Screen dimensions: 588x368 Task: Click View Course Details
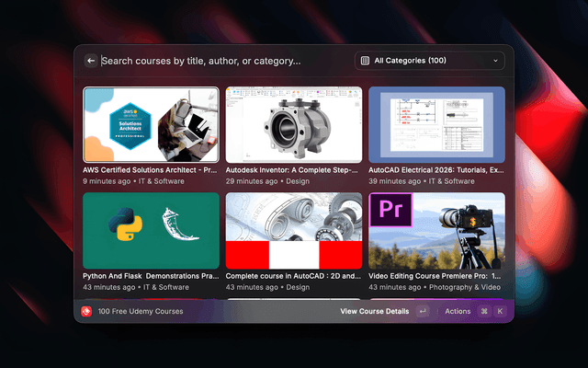pos(374,311)
